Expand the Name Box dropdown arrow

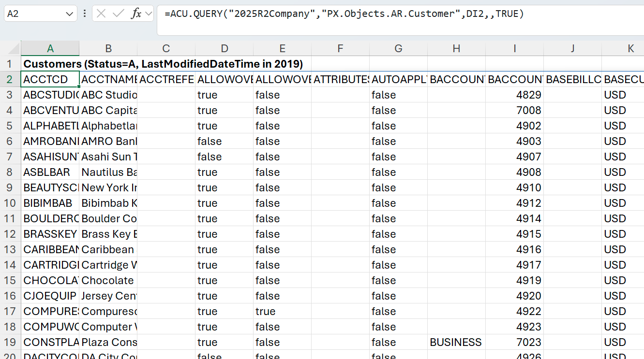tap(69, 14)
